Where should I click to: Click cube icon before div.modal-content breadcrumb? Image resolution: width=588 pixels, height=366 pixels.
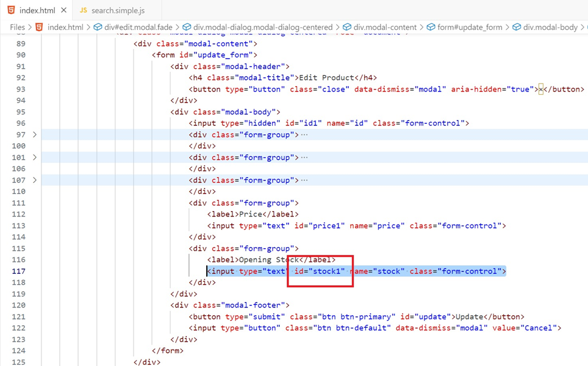[347, 27]
